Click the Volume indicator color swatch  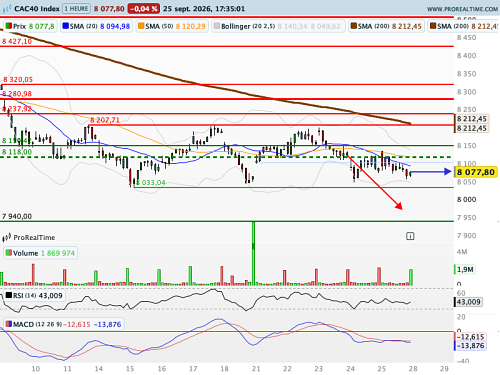[x=9, y=253]
